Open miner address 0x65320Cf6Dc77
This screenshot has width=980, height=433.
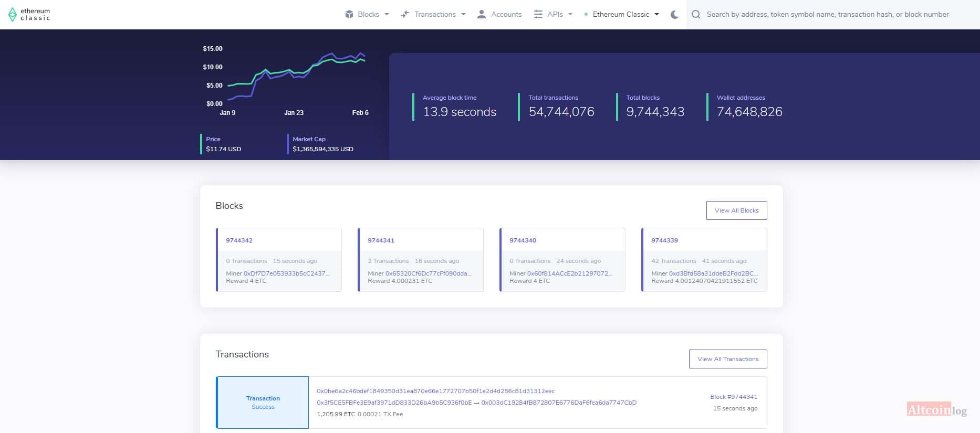(x=429, y=273)
